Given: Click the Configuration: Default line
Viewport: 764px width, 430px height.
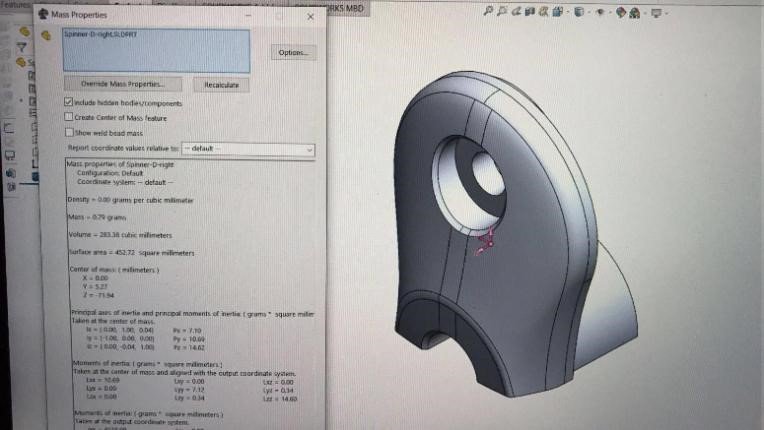Looking at the screenshot, I should [x=110, y=173].
